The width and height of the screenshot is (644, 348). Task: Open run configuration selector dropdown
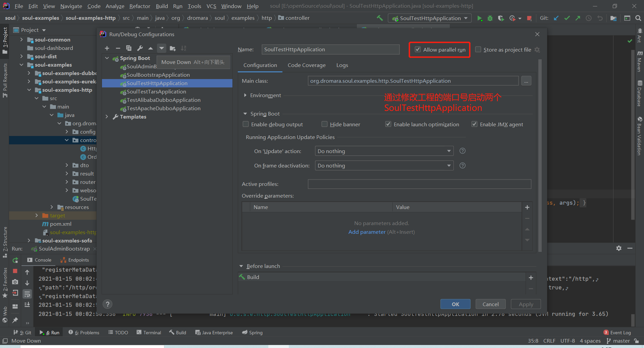[x=430, y=18]
